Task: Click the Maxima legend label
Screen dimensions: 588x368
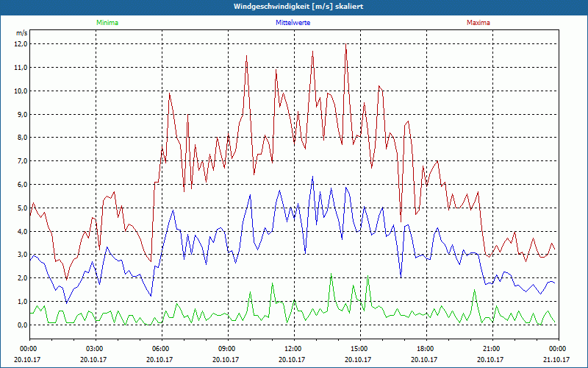Action: pos(478,23)
